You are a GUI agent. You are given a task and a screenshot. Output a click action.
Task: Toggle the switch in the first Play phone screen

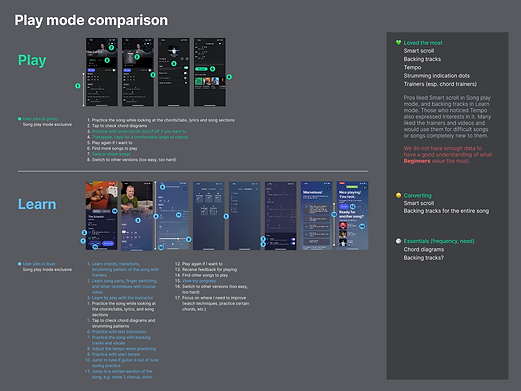pyautogui.click(x=114, y=70)
